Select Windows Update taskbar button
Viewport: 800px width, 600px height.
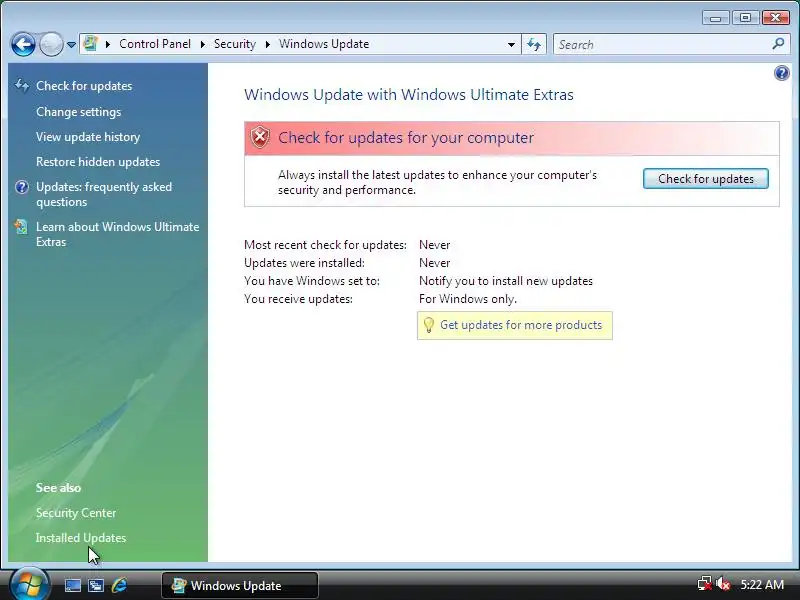(240, 585)
